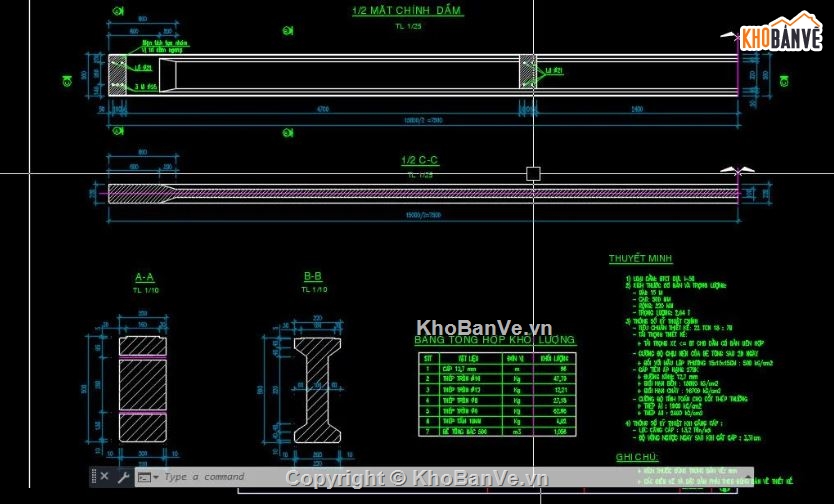Select the '1/2 C-C' section title
The height and width of the screenshot is (504, 834).
point(420,160)
